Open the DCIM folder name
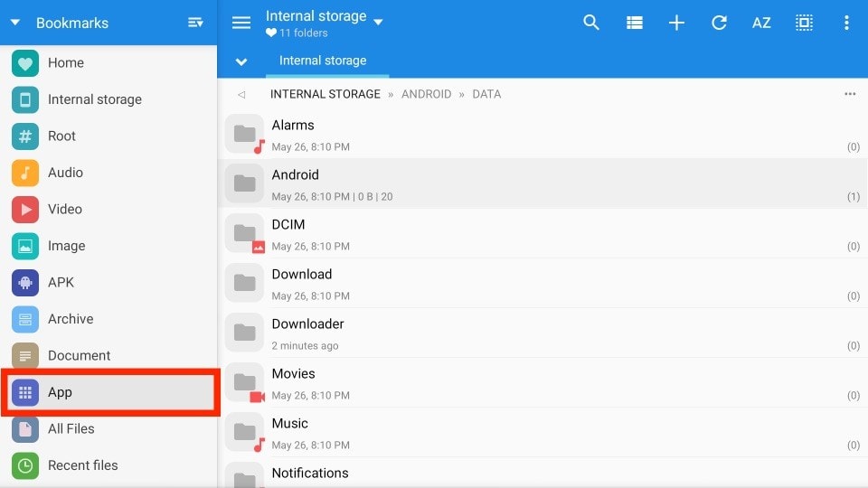Viewport: 868px width, 488px height. point(288,225)
